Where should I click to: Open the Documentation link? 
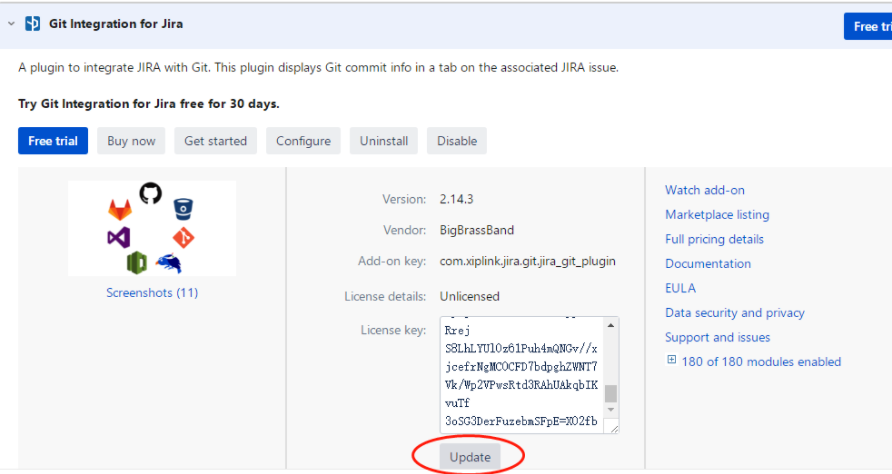pyautogui.click(x=708, y=263)
